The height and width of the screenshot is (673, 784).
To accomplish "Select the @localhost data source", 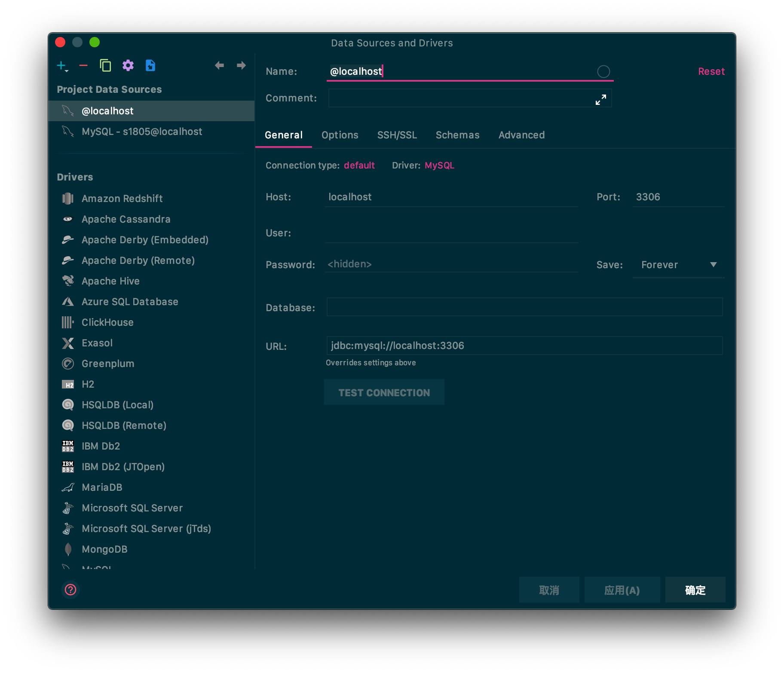I will [151, 111].
